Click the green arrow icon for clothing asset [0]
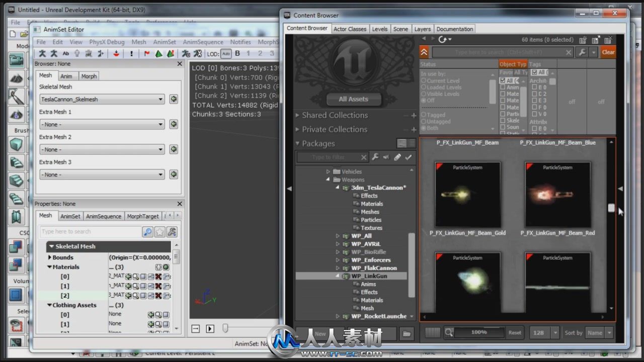The height and width of the screenshot is (362, 644). [150, 315]
